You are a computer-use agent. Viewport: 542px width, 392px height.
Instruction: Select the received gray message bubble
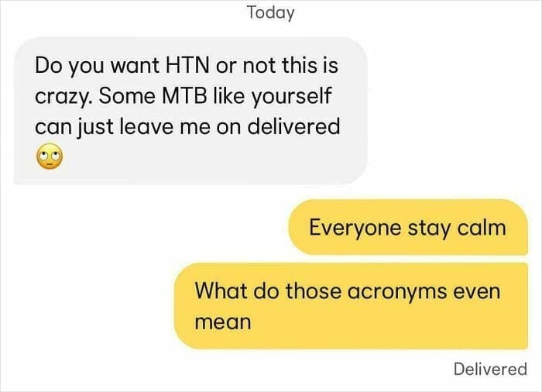(x=190, y=111)
